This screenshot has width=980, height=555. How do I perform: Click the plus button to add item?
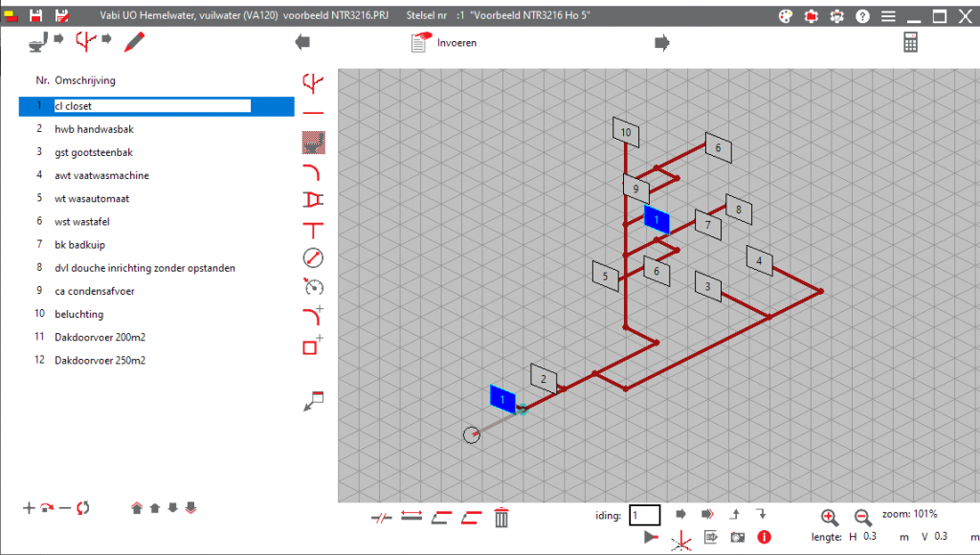[28, 507]
